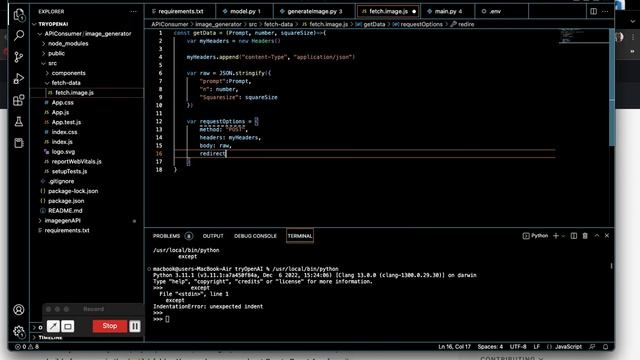The width and height of the screenshot is (640, 360).
Task: Select the recorder rectangle tool
Action: point(68,326)
